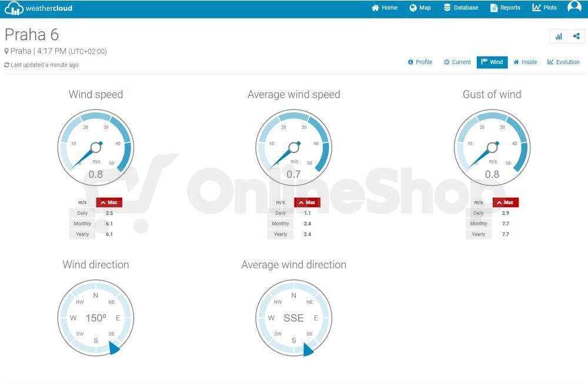
Task: Open the Plots section
Action: click(x=544, y=8)
